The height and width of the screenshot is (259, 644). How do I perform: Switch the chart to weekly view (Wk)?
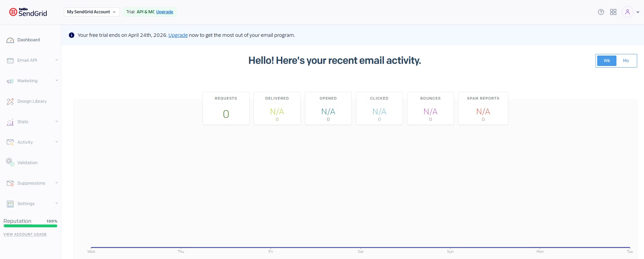pos(606,61)
